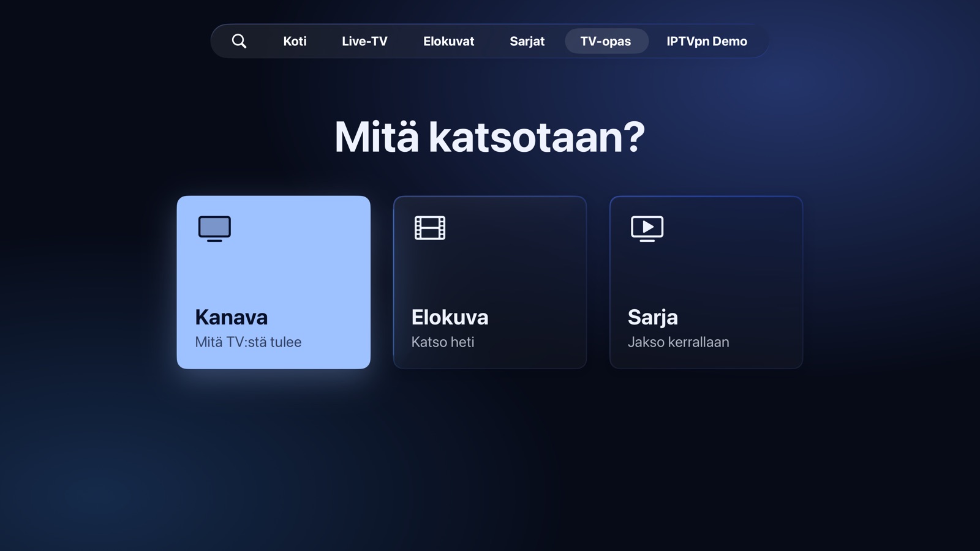Screen dimensions: 980x551
Task: Click the 'Katso heti' subtitle
Action: pyautogui.click(x=443, y=342)
